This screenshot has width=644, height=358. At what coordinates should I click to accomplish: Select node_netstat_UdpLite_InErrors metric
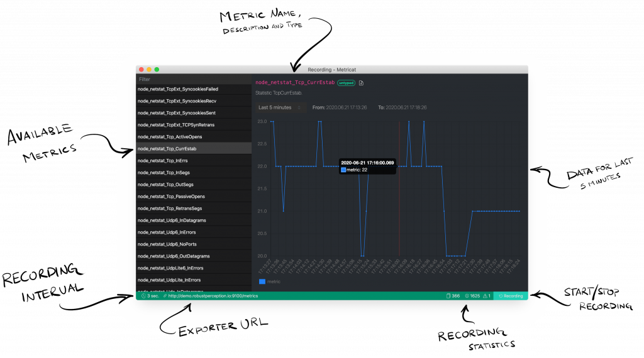[194, 279]
